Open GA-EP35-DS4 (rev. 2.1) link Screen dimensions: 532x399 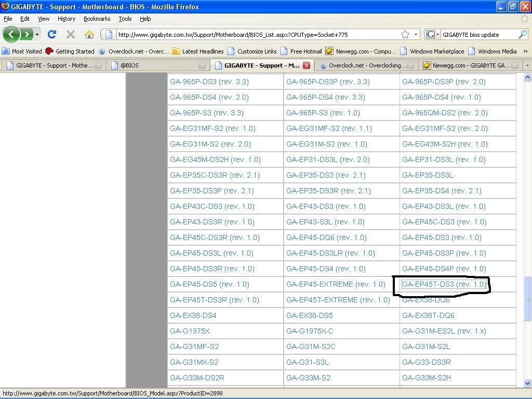(x=442, y=191)
